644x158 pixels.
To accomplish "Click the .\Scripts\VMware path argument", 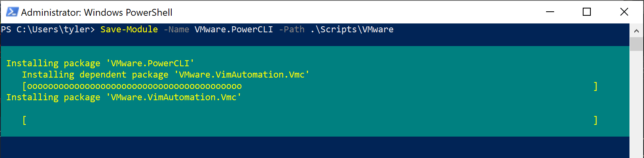I will coord(352,29).
